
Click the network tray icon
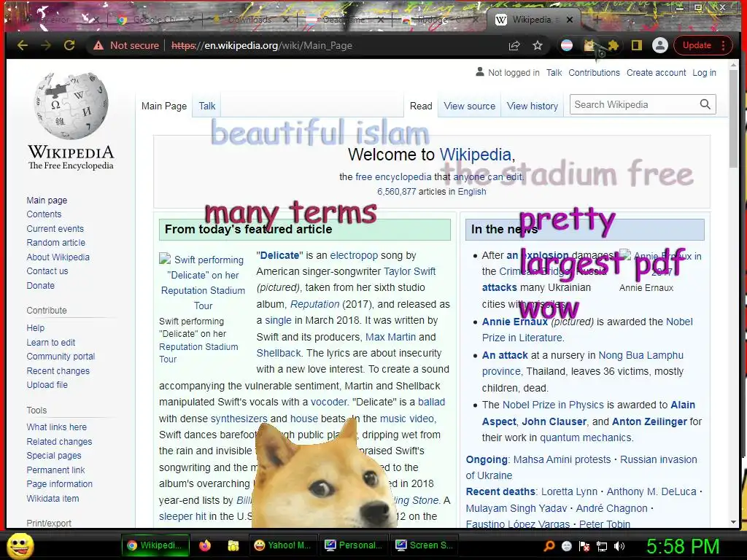[x=602, y=546]
